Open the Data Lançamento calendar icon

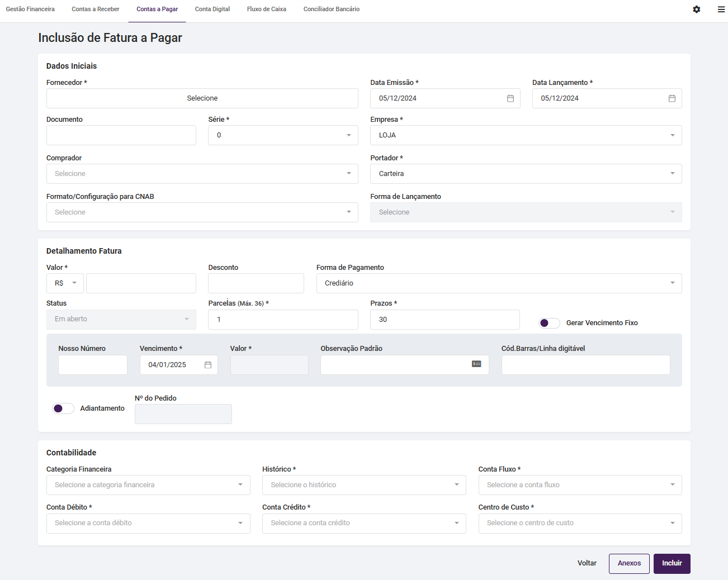[672, 98]
